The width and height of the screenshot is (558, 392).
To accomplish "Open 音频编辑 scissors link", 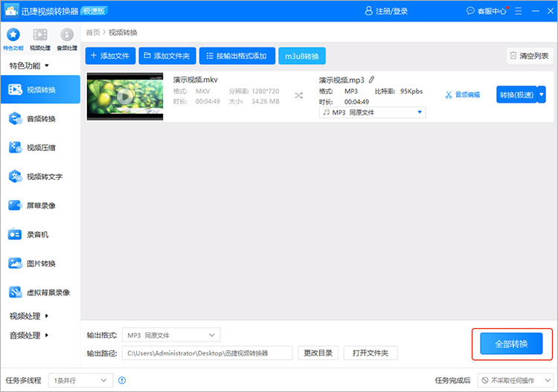I will 463,94.
